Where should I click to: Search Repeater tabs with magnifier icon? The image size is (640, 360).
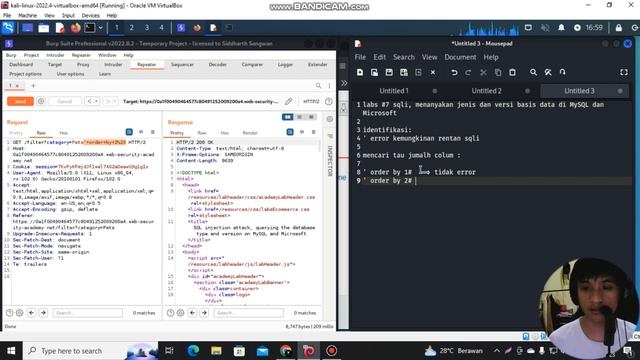[x=318, y=86]
